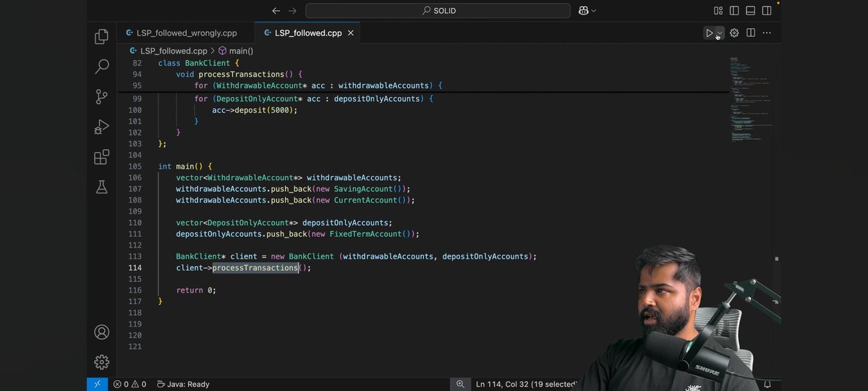The image size is (868, 391).
Task: Expand the Copilot dropdown chevron
Action: point(594,11)
